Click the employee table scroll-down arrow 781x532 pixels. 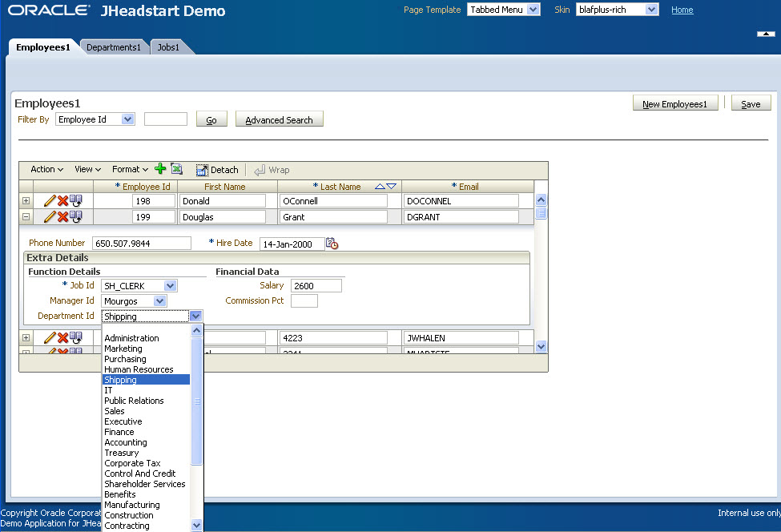(x=541, y=346)
